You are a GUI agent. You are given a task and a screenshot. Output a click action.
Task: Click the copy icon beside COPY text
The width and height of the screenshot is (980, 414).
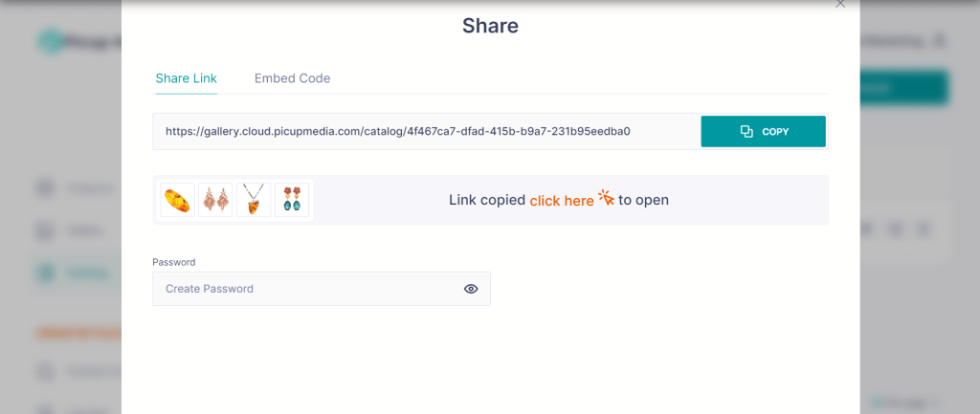[x=746, y=132]
